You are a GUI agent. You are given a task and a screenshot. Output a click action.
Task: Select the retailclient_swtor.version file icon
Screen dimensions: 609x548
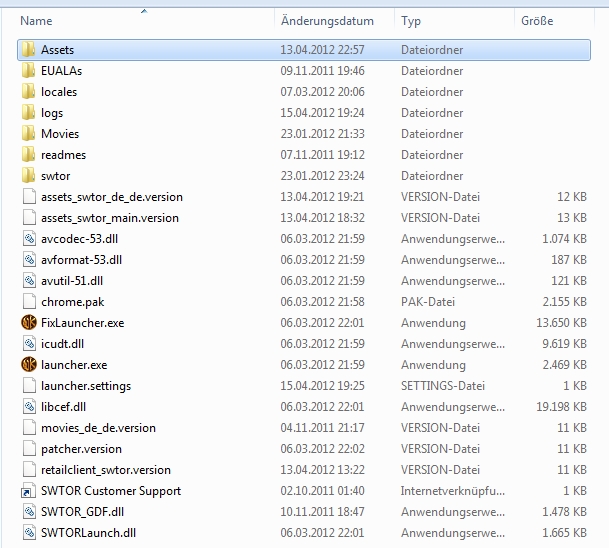(29, 470)
